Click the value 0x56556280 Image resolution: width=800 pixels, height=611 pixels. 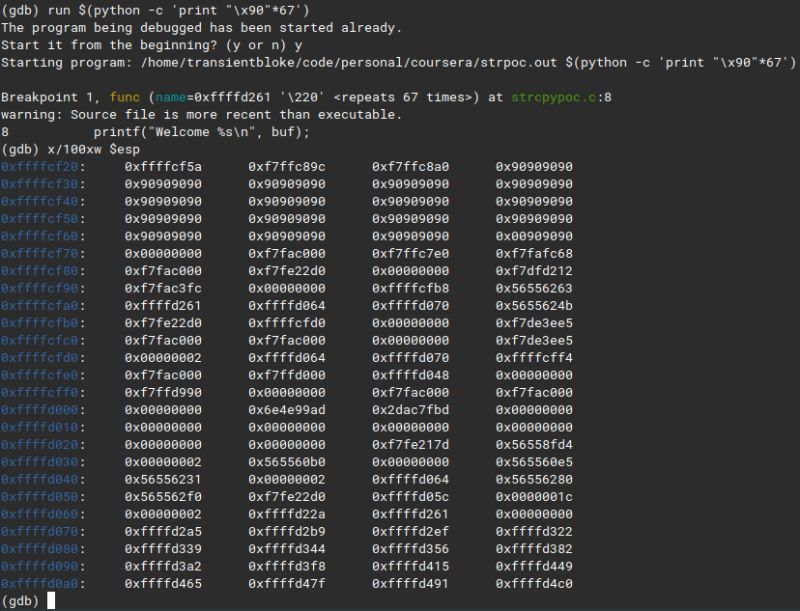pos(534,479)
